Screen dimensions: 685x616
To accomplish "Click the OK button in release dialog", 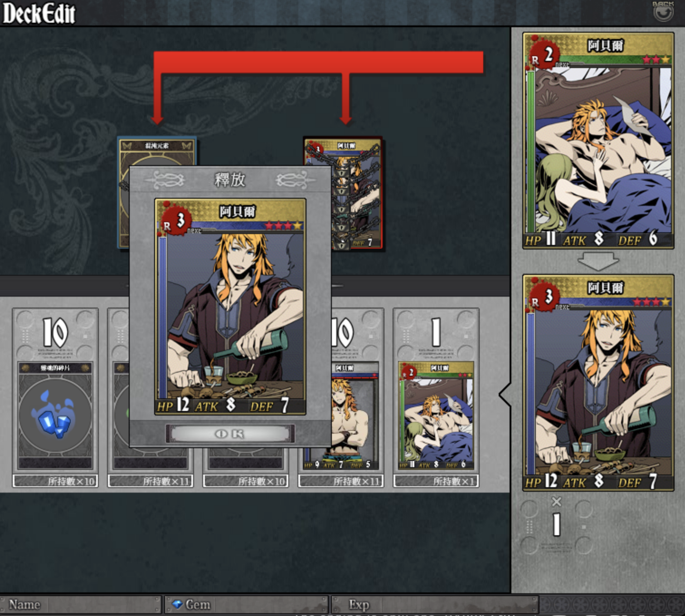I will point(230,434).
